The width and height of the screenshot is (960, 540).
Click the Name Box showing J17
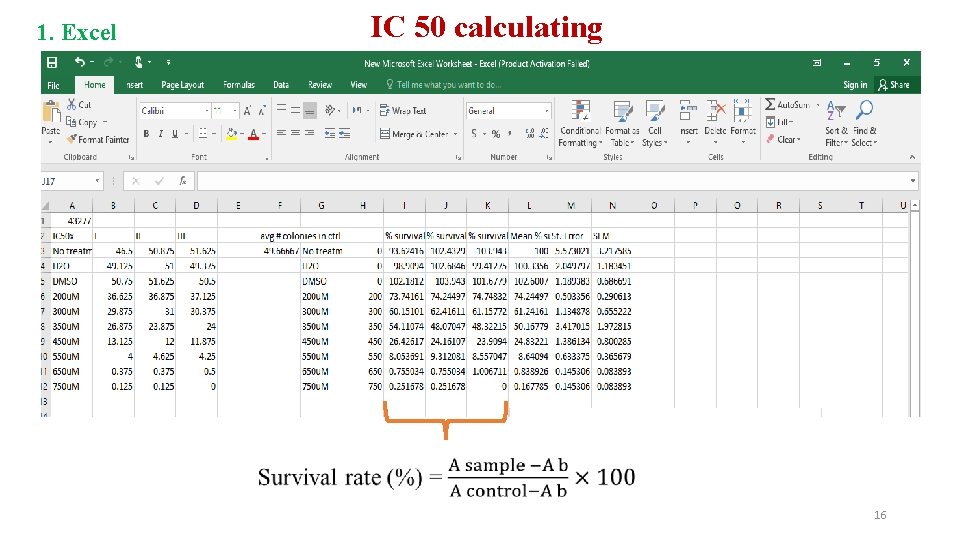tap(71, 181)
